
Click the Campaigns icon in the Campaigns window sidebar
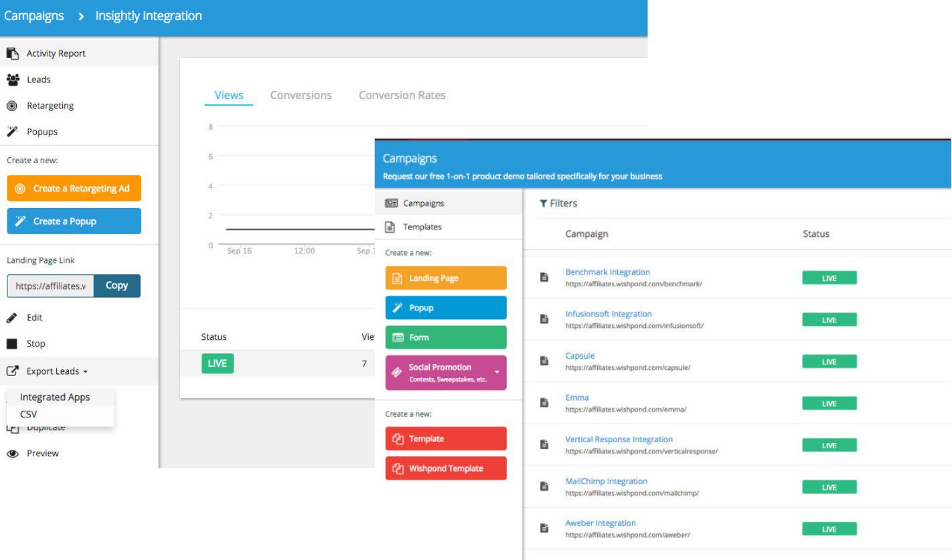click(x=391, y=203)
